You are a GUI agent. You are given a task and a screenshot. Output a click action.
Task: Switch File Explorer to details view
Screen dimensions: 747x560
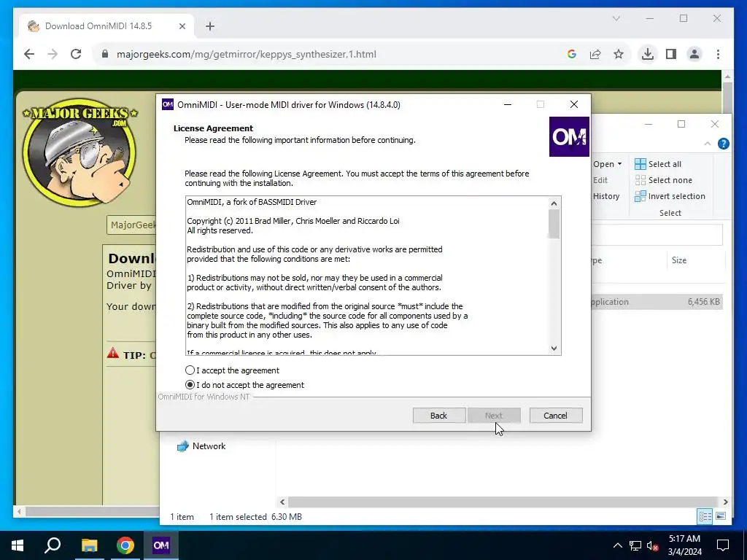click(x=705, y=516)
